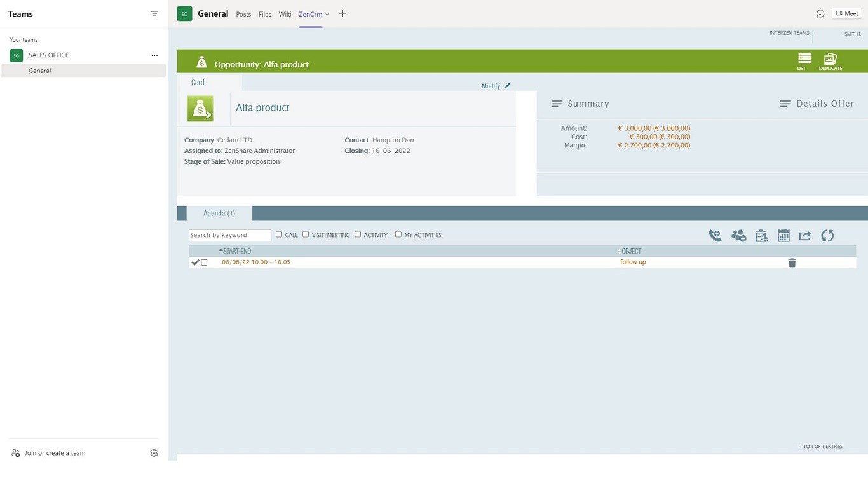This screenshot has height=488, width=868.
Task: Click the SMITHJ. user label
Action: pyautogui.click(x=852, y=34)
